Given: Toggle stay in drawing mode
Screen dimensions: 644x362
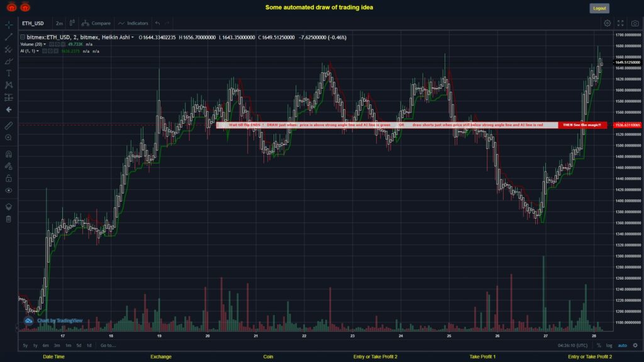Looking at the screenshot, I should pos(9,166).
